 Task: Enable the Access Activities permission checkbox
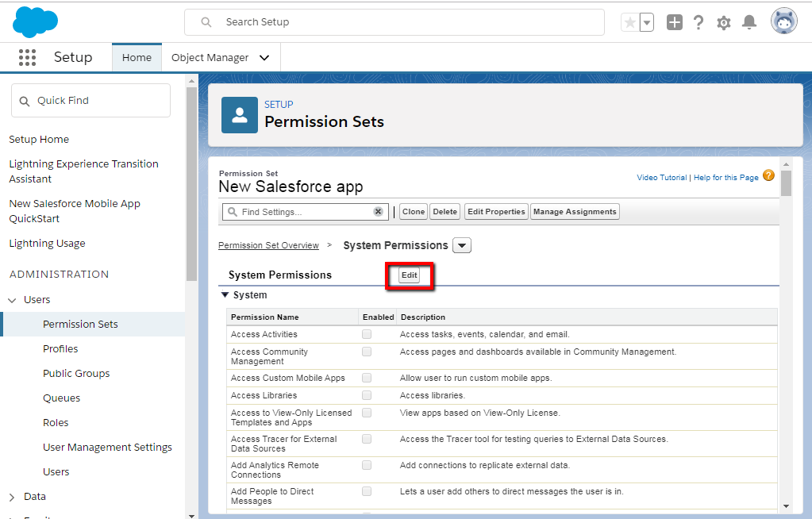[x=367, y=334]
